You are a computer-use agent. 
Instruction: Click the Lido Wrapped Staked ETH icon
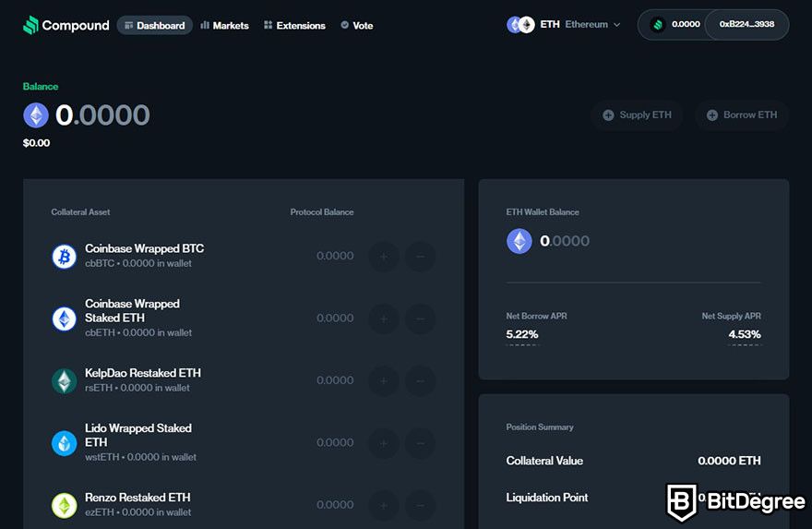tap(65, 443)
